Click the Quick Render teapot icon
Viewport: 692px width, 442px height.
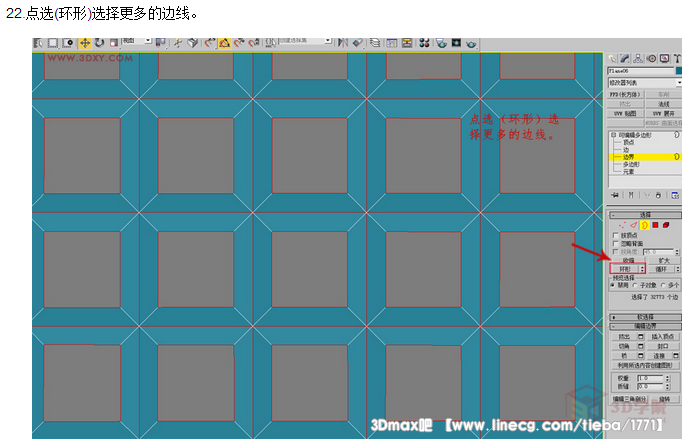point(471,43)
